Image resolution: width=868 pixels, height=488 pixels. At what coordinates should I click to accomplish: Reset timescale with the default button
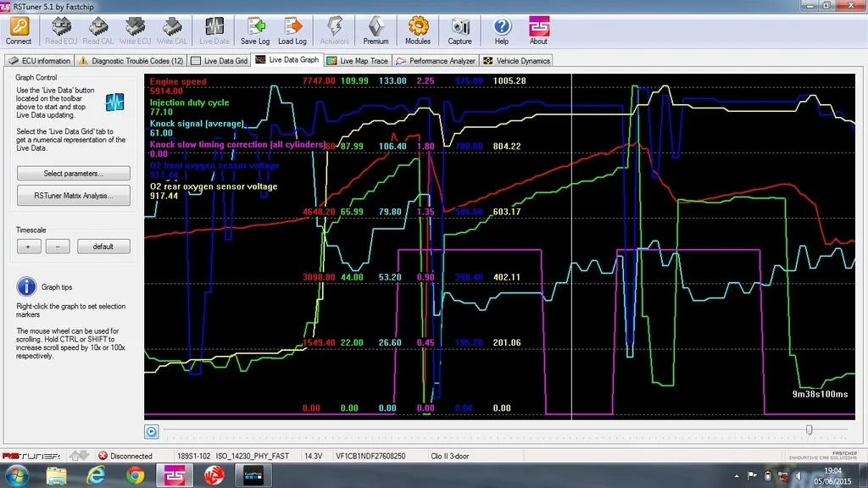(x=103, y=247)
